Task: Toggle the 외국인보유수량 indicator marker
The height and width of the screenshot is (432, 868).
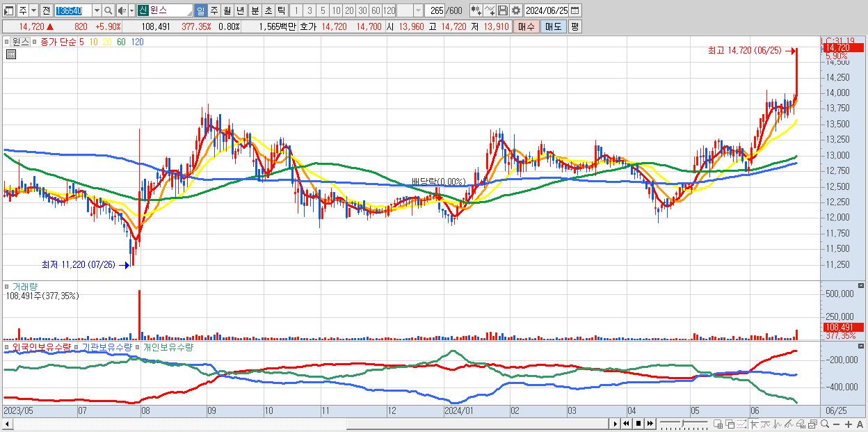Action: [8, 346]
